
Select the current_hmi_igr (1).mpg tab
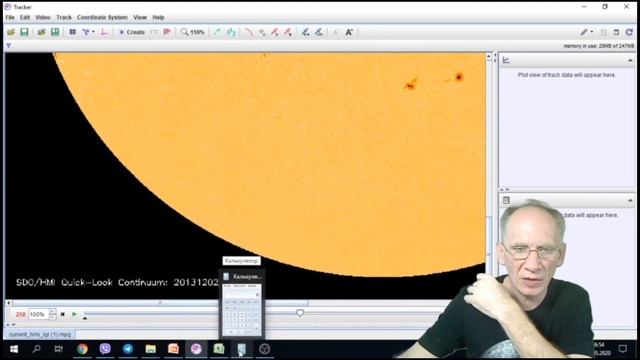(40, 334)
